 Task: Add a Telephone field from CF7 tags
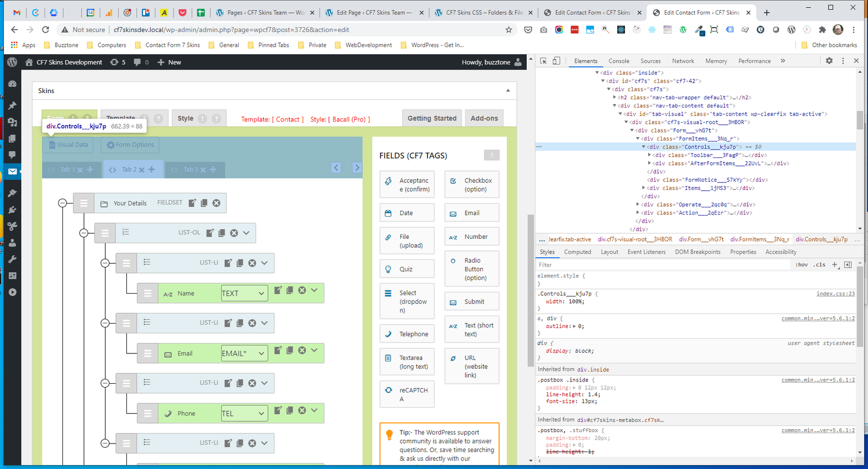pyautogui.click(x=407, y=334)
